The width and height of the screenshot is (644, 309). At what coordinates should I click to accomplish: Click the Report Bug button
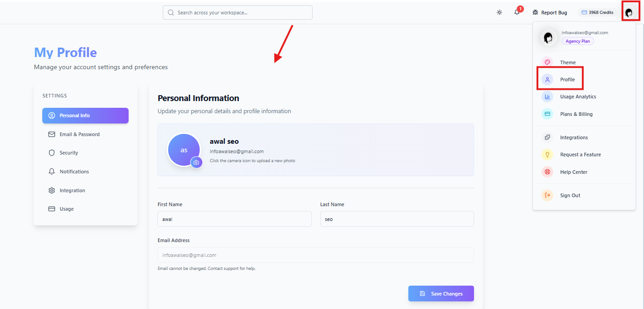coord(550,13)
